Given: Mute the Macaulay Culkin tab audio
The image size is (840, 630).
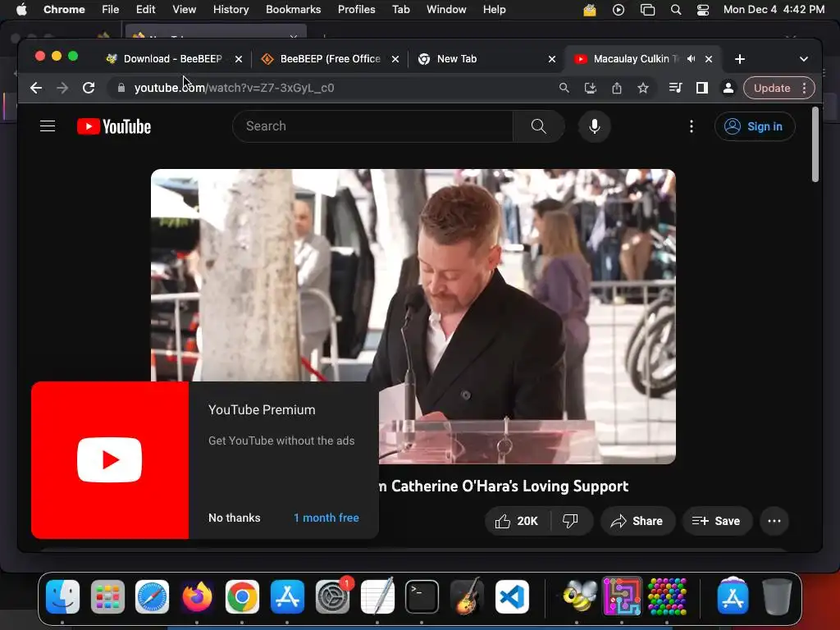Looking at the screenshot, I should point(691,59).
